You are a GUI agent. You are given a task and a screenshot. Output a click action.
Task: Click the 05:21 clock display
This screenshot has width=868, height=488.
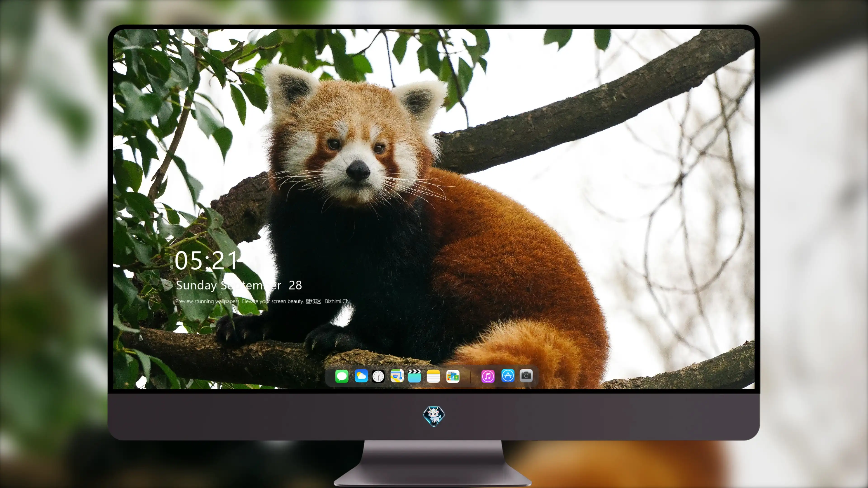(206, 261)
